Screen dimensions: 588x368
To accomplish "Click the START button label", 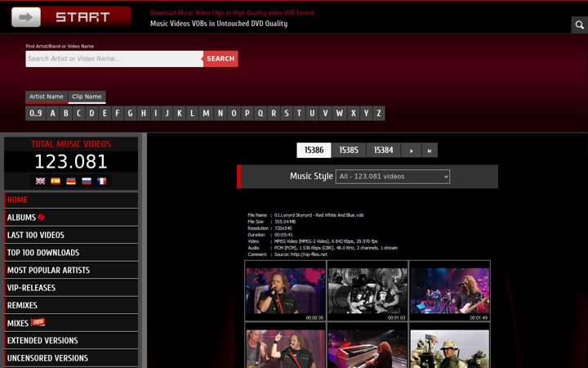I will tap(82, 17).
